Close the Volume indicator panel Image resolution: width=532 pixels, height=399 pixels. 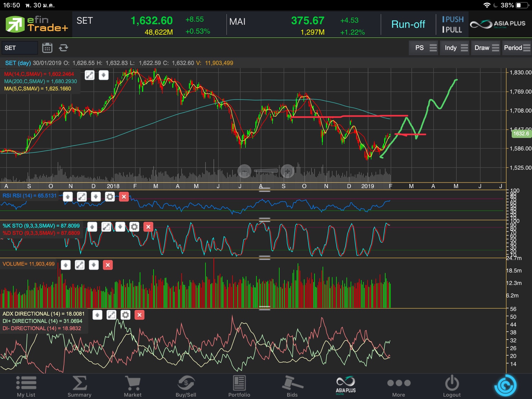(x=108, y=265)
